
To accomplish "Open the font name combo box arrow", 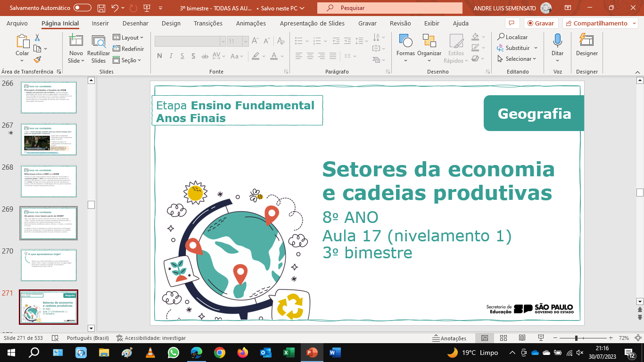I will click(x=223, y=41).
